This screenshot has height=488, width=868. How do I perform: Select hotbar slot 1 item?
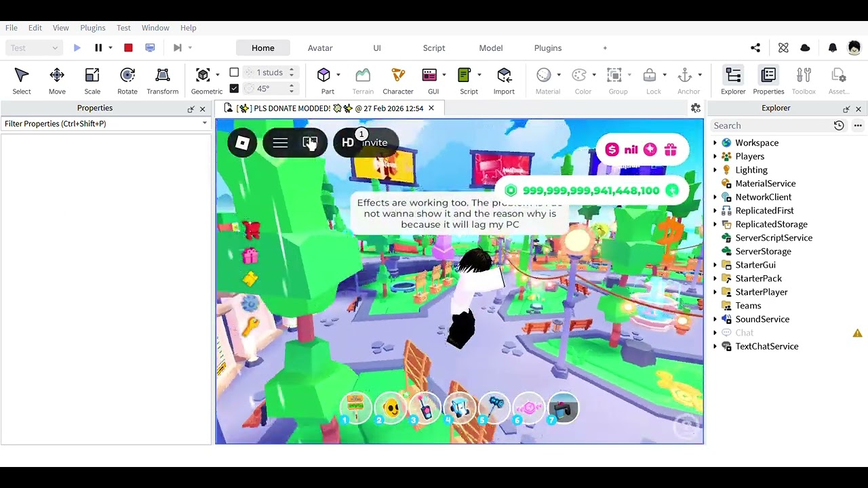(356, 408)
